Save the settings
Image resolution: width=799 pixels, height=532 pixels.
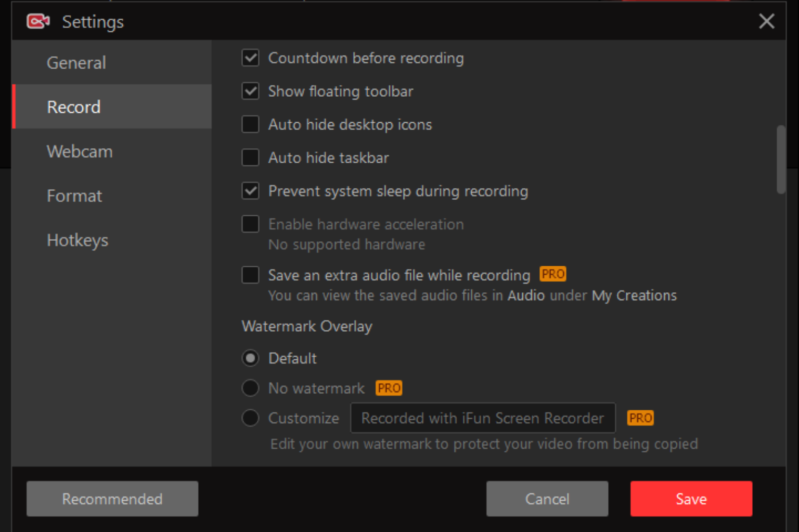[691, 499]
